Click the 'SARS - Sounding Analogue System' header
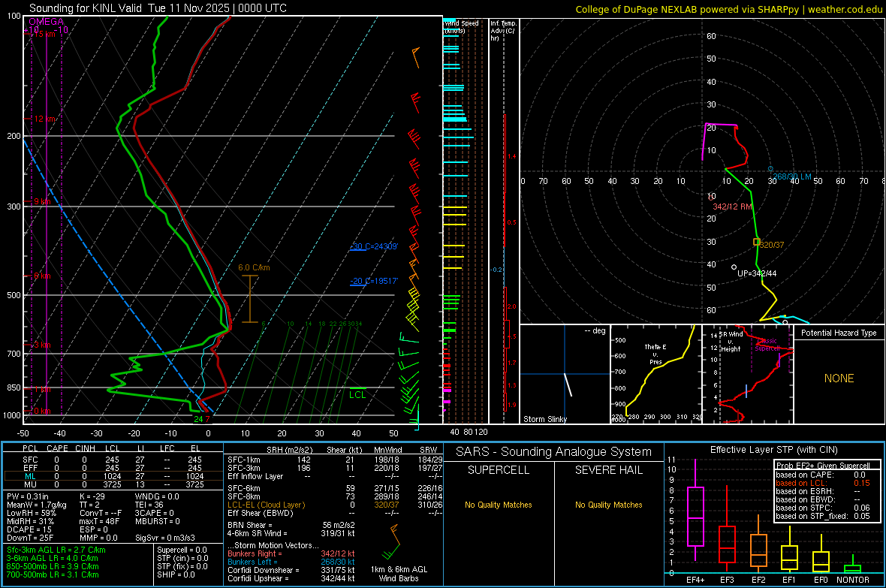This screenshot has height=588, width=886. pyautogui.click(x=554, y=452)
